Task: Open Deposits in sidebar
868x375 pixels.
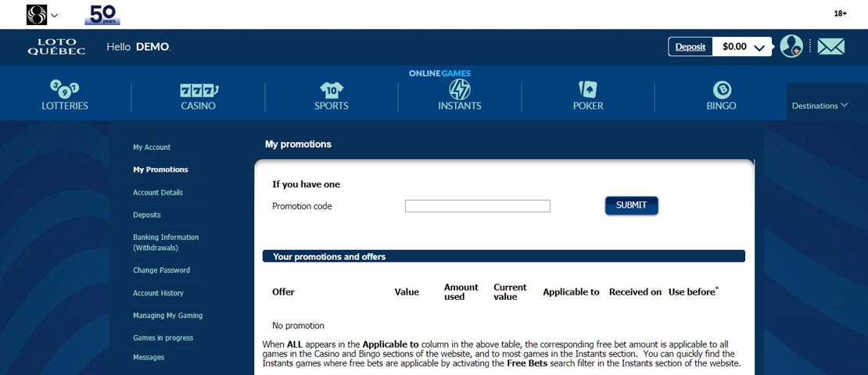Action: [147, 215]
